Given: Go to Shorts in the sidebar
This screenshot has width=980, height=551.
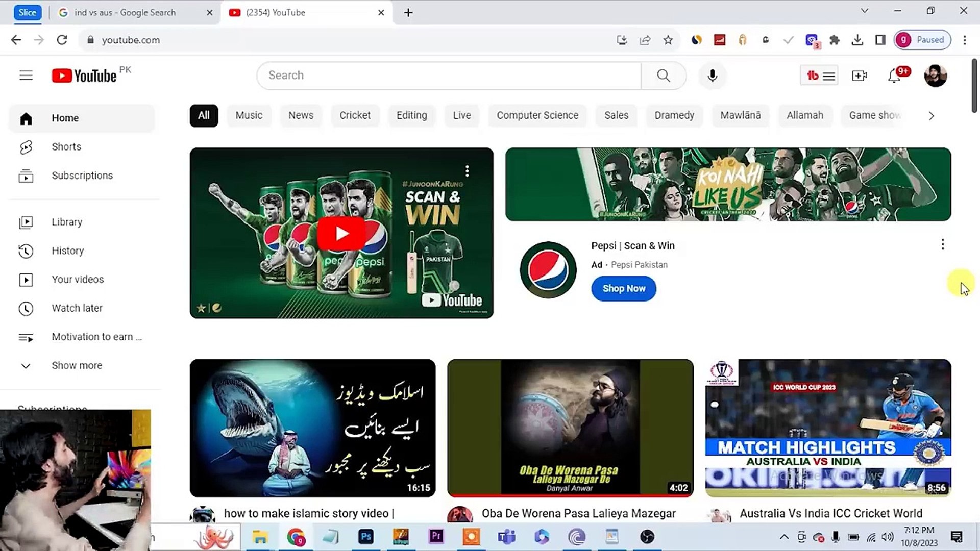Looking at the screenshot, I should [x=82, y=147].
